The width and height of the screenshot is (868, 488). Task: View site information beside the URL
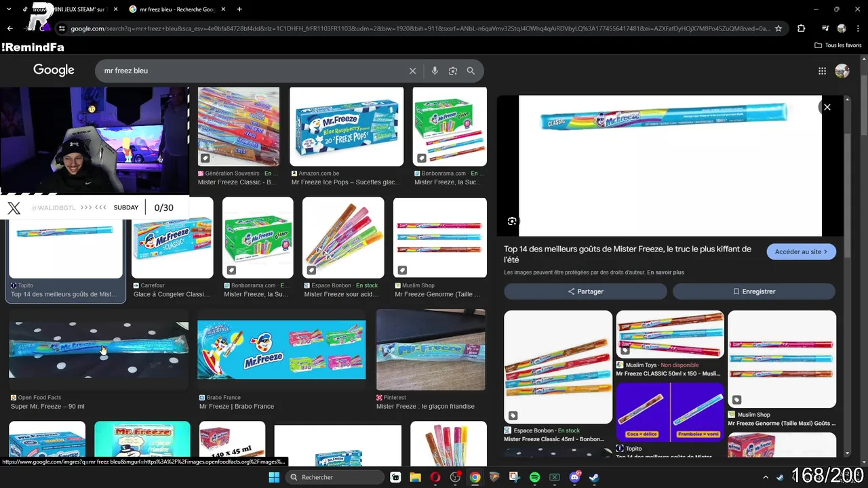click(x=62, y=28)
